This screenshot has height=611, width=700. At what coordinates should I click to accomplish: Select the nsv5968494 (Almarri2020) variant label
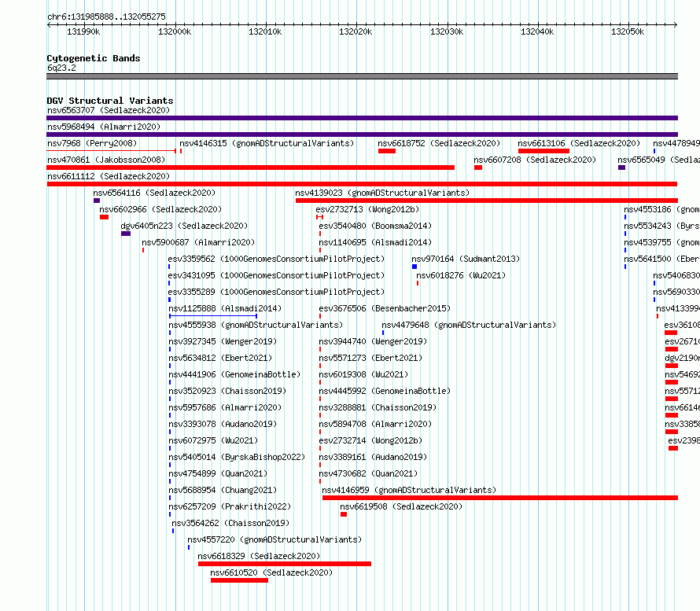tap(104, 127)
